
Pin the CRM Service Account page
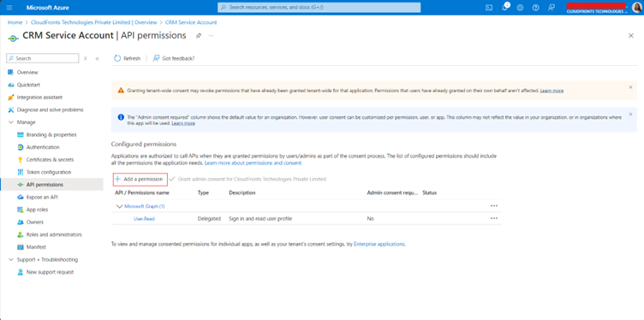pos(199,36)
